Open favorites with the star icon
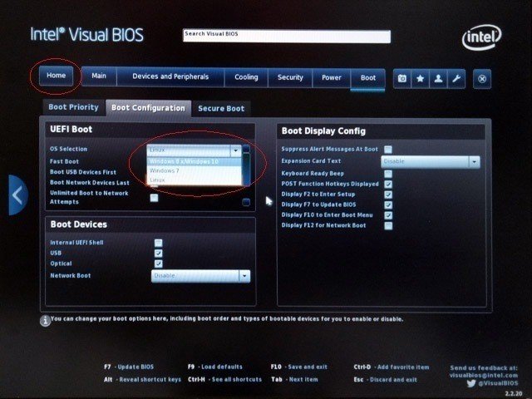Screen dimensions: 532x399 tap(420, 79)
